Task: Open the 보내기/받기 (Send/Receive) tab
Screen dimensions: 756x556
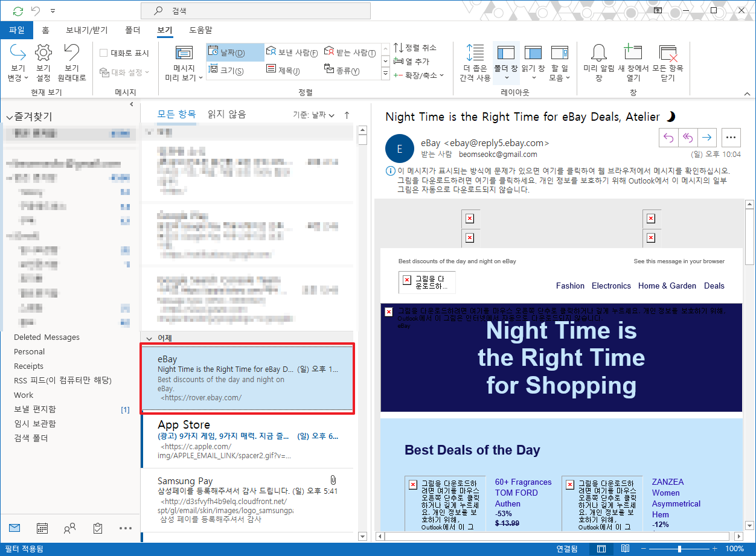Action: pos(86,30)
